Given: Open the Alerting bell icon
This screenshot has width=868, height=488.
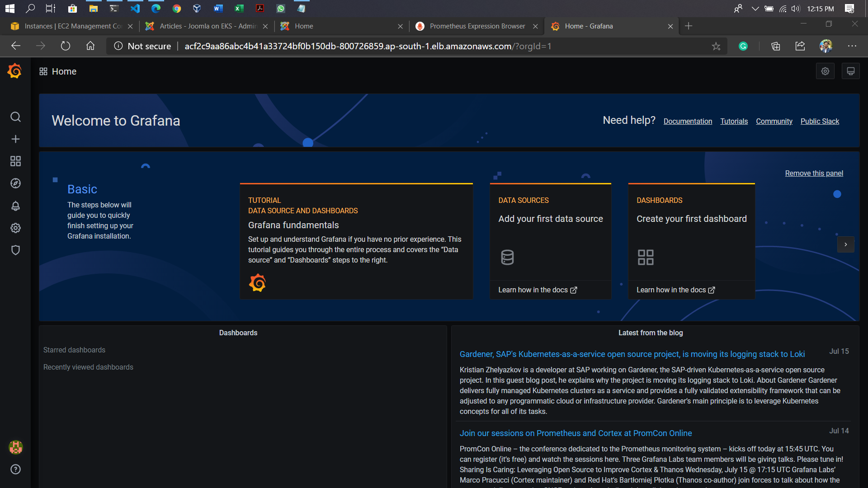Looking at the screenshot, I should (x=15, y=206).
